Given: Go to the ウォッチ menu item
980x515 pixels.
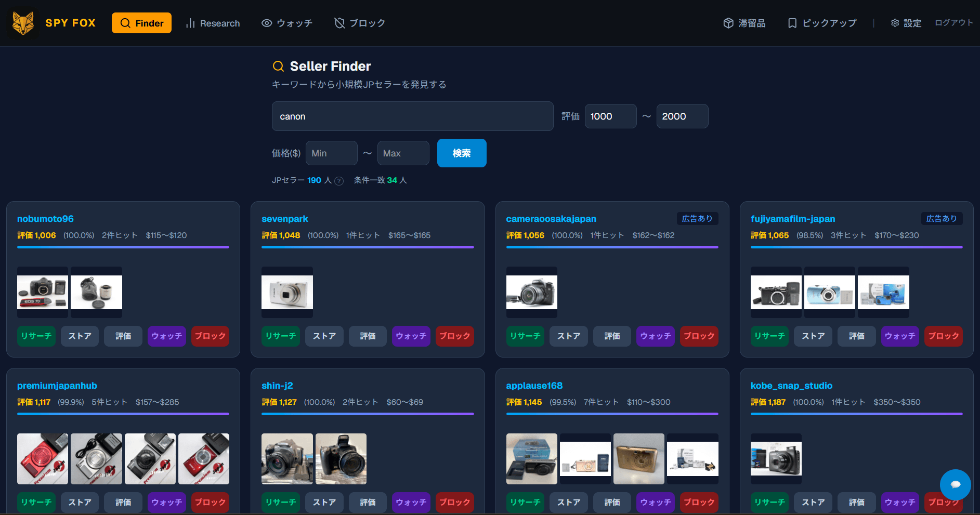Looking at the screenshot, I should [x=287, y=23].
